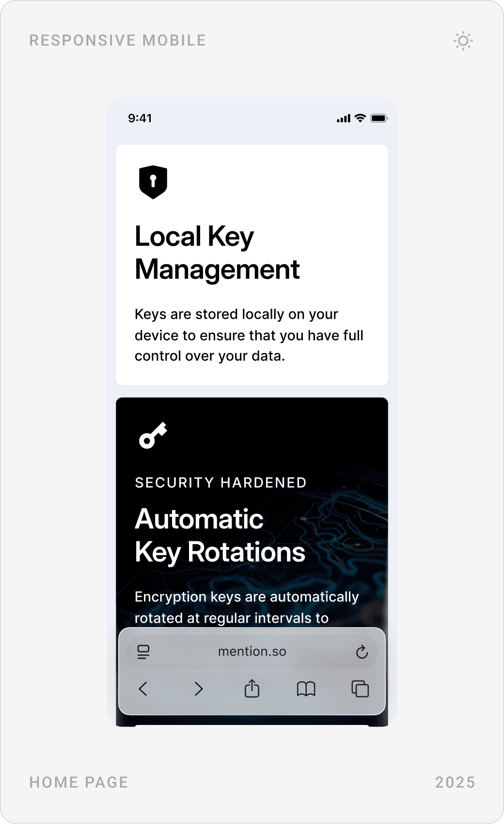Viewport: 504px width, 824px height.
Task: Click the SECURITY HARDENED label
Action: click(x=220, y=483)
